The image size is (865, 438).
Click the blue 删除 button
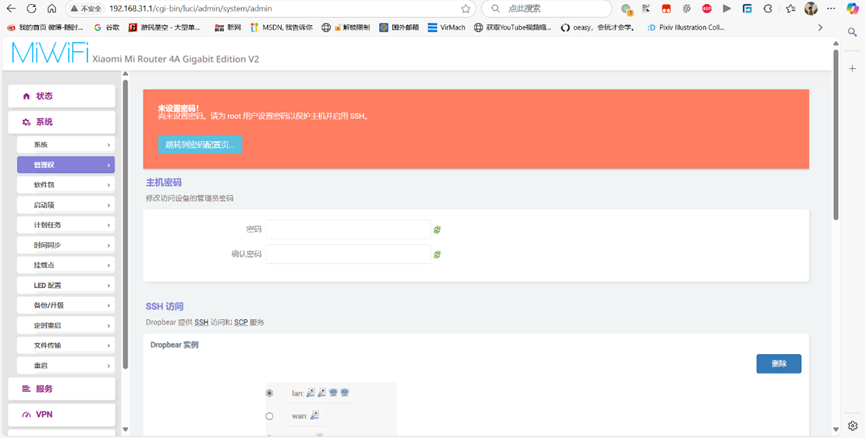778,364
